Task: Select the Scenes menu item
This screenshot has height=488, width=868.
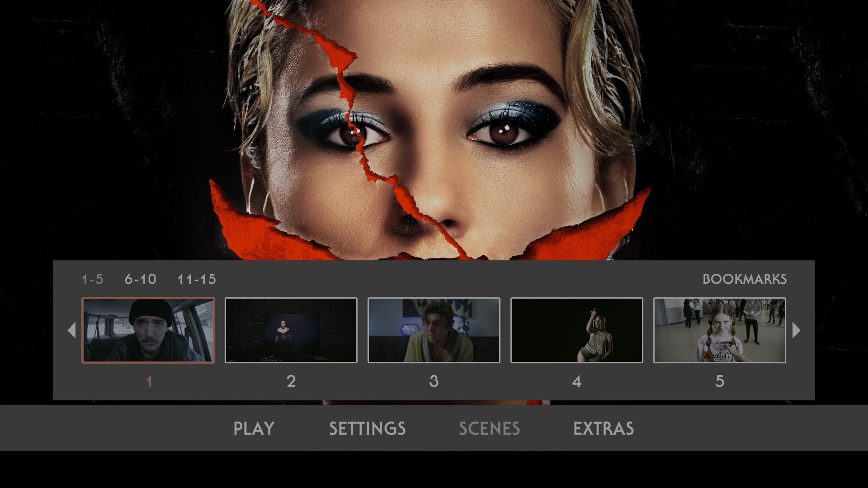Action: 489,428
